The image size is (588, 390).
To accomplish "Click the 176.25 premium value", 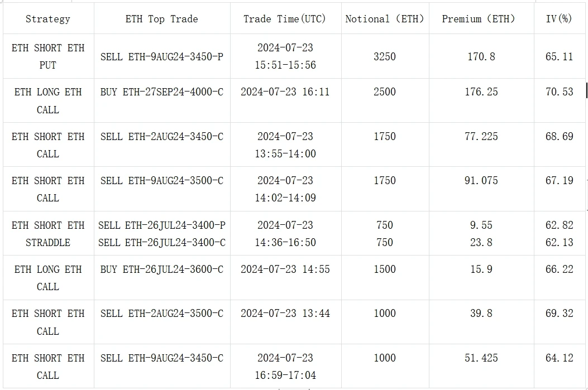I will coord(481,92).
